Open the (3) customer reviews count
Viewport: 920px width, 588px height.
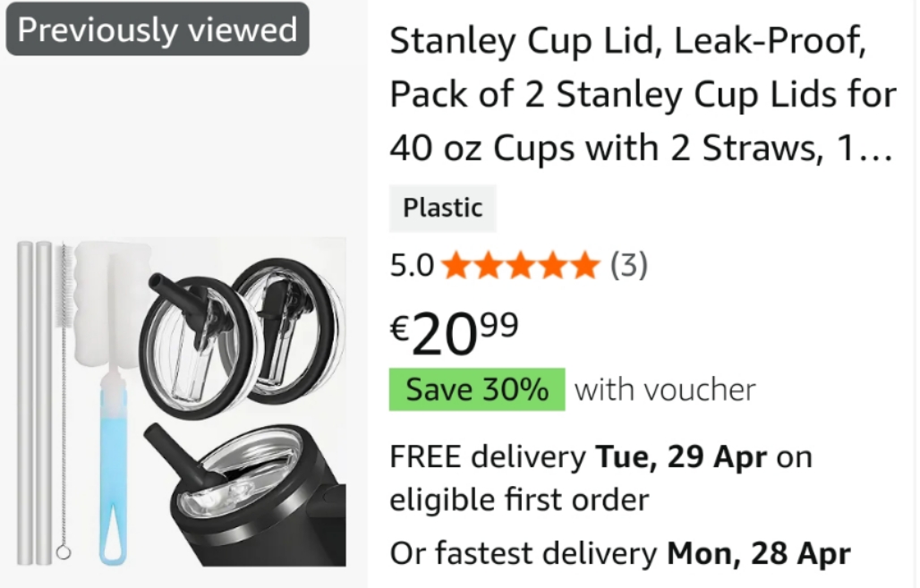click(628, 265)
